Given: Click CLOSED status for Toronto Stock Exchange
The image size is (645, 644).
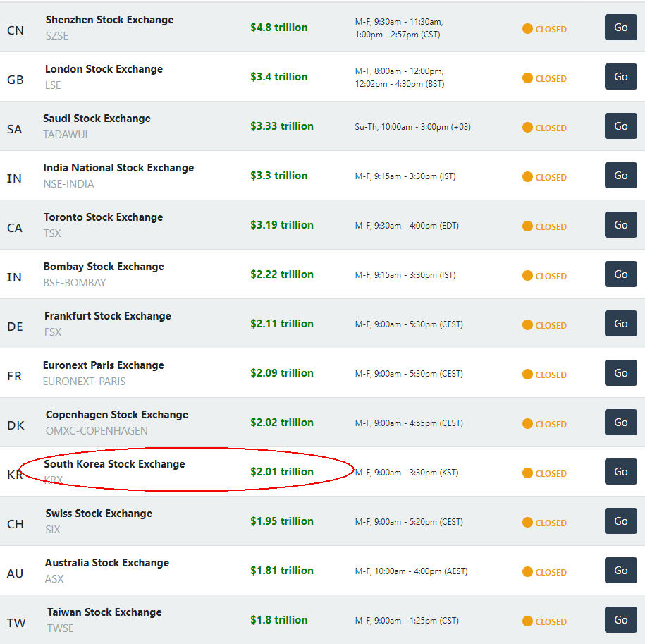Looking at the screenshot, I should click(551, 226).
